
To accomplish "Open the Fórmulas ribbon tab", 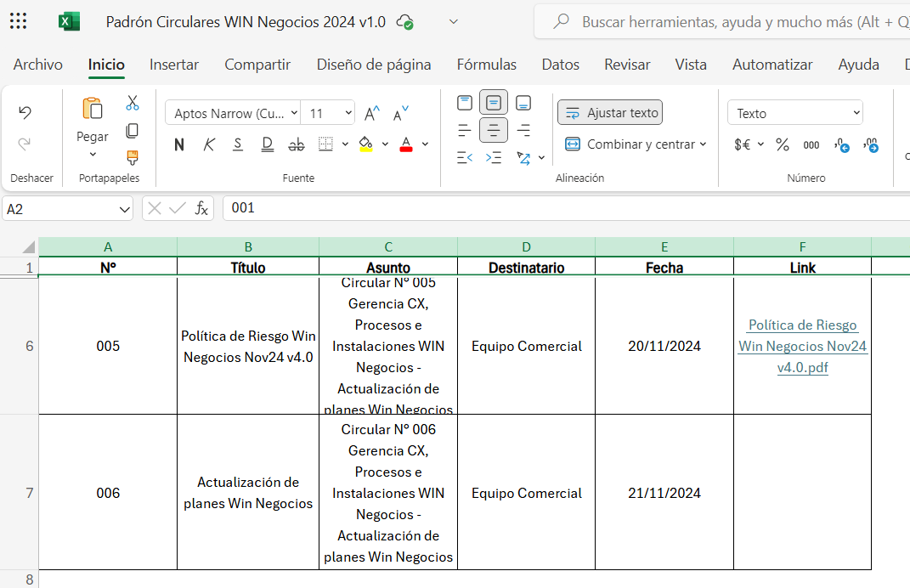I will click(486, 65).
